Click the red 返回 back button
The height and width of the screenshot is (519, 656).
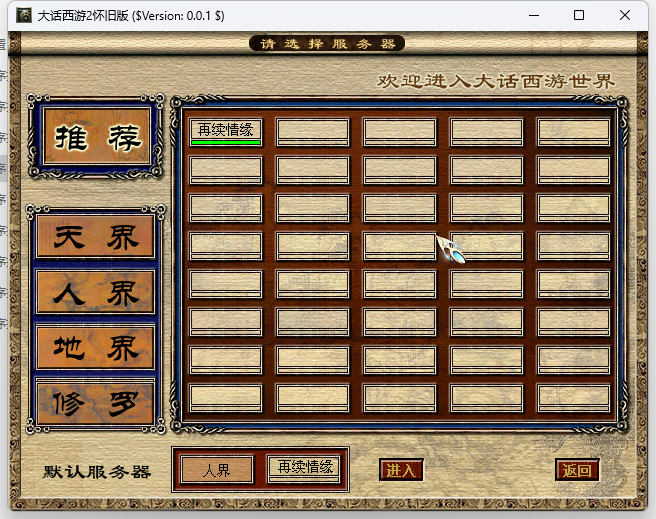click(577, 470)
